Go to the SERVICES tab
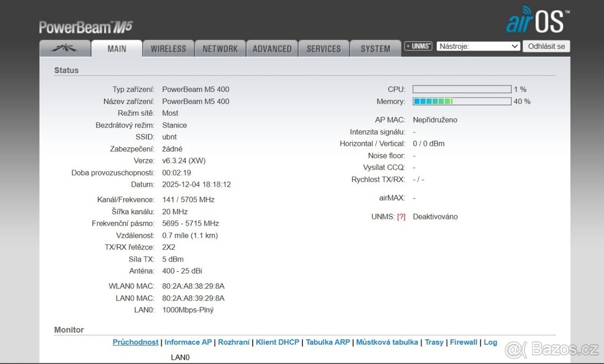 coord(324,49)
